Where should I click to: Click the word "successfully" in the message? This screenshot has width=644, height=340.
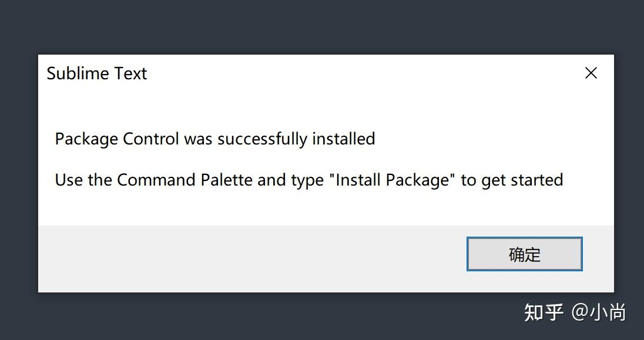[x=263, y=139]
